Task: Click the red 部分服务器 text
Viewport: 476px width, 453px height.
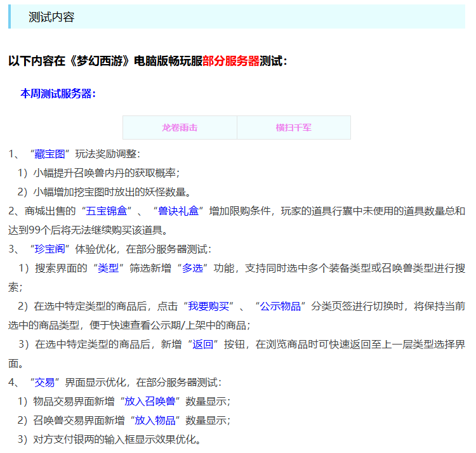Action: coord(231,62)
